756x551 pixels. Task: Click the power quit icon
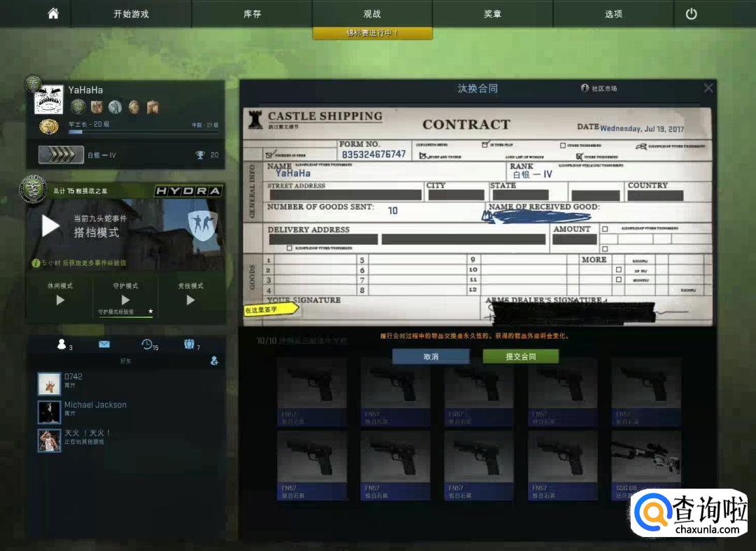(x=692, y=14)
